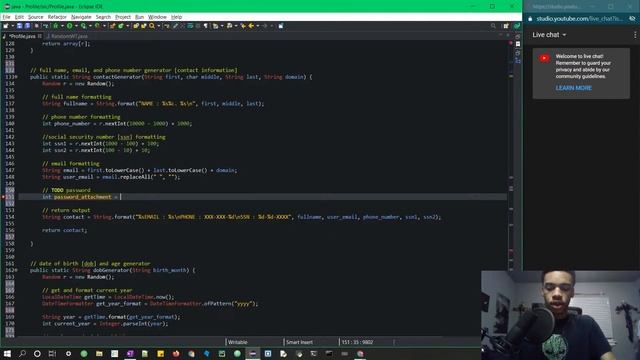
Task: Click the red error mark in overview ruler
Action: (x=510, y=43)
